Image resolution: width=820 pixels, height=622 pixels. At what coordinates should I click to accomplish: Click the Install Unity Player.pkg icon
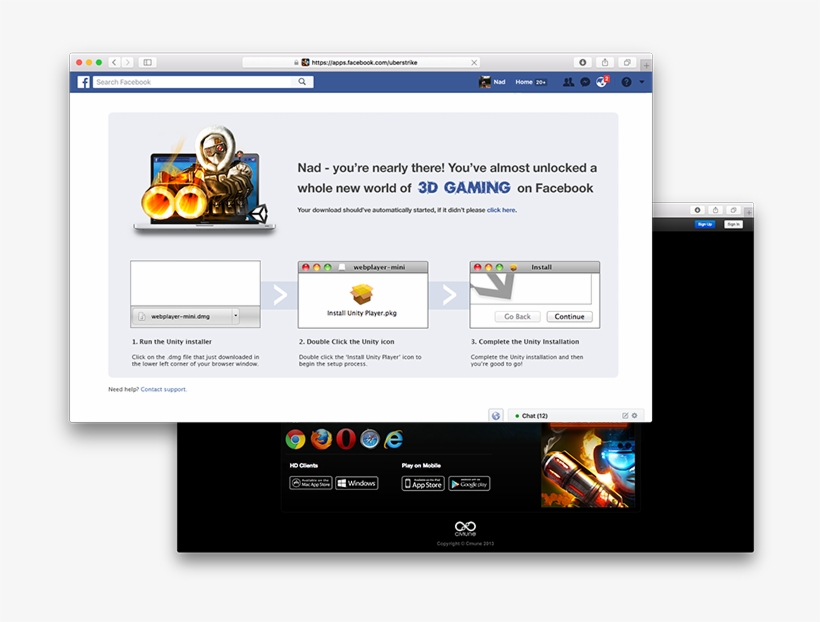362,293
